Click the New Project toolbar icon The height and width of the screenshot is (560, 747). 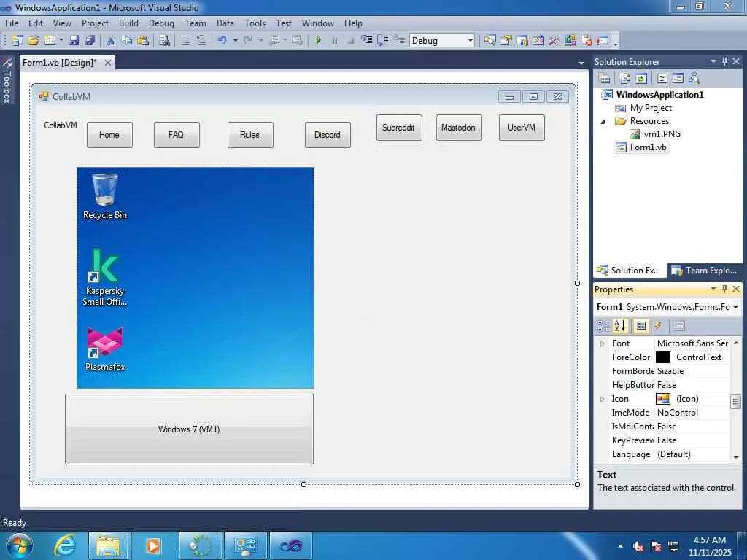18,41
